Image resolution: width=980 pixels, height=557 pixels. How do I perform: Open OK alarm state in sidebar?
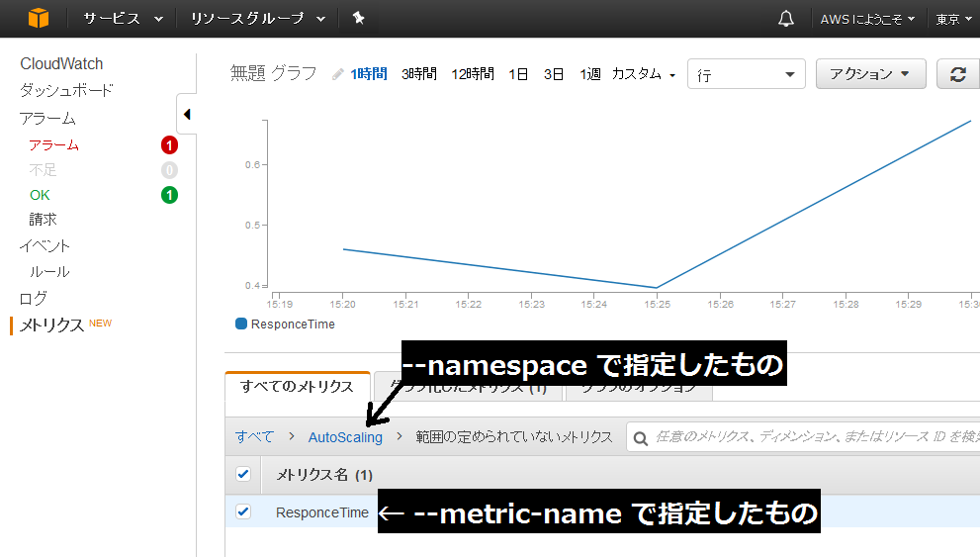tap(40, 195)
